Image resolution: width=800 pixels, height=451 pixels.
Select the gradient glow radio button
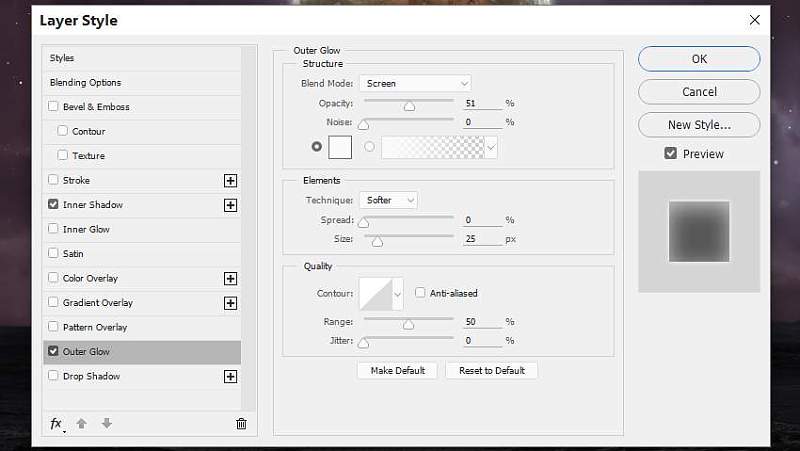369,147
